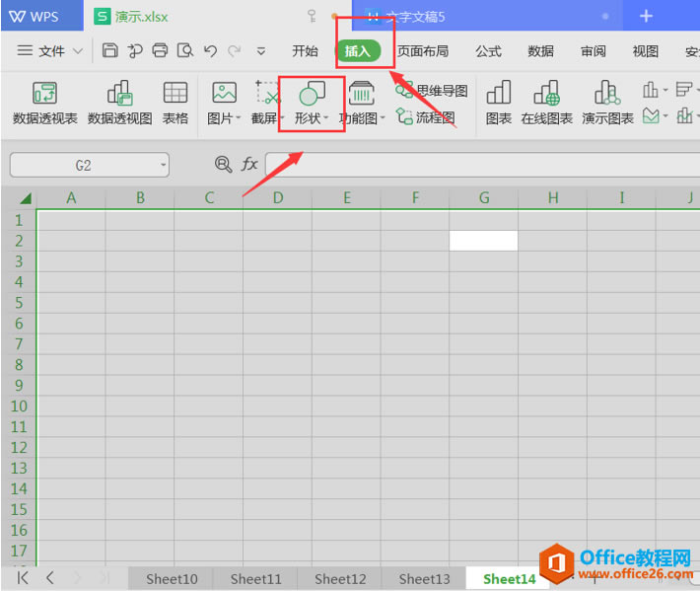The height and width of the screenshot is (591, 700).
Task: Switch to 公式 (Formulas) tab
Action: click(488, 51)
